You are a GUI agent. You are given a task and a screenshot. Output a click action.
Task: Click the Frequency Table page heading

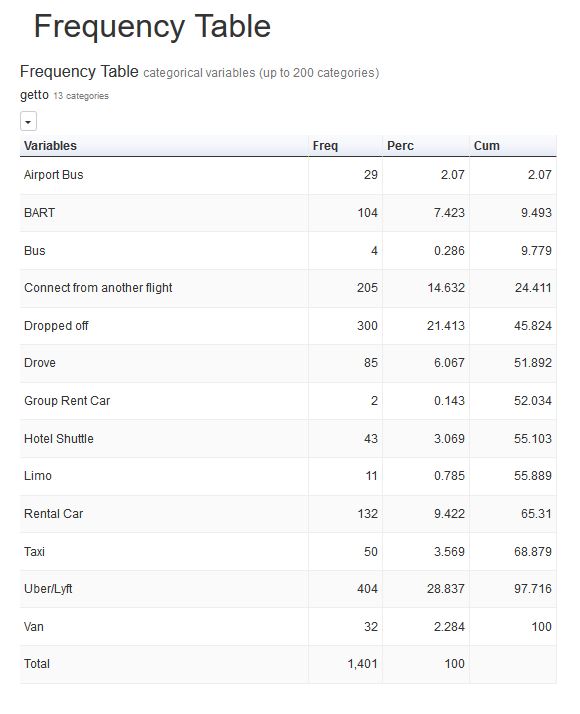[x=152, y=26]
